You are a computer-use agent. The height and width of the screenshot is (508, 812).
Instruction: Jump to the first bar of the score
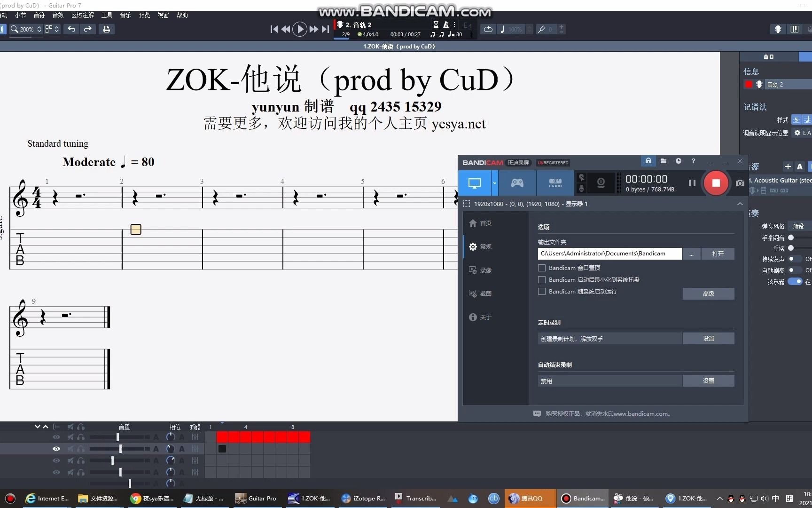tap(274, 29)
